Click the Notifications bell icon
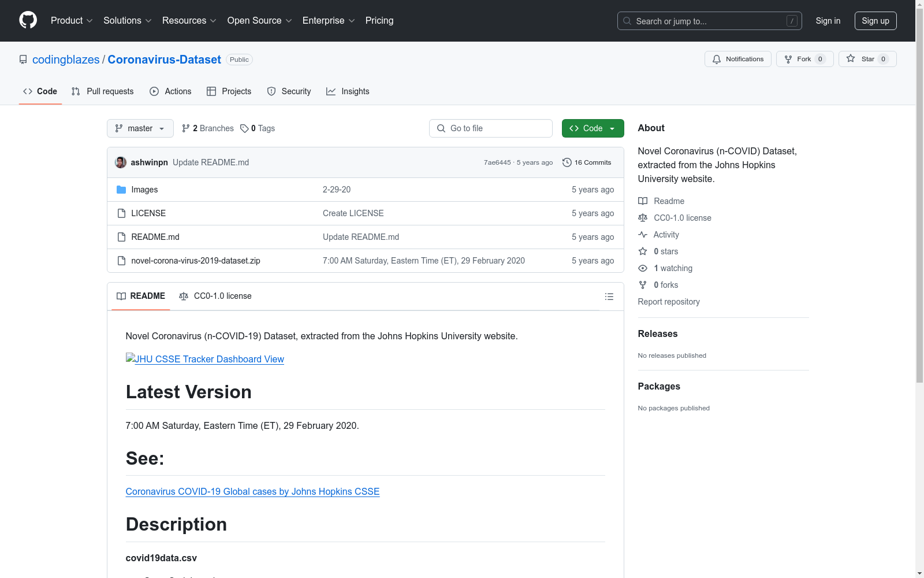This screenshot has width=924, height=578. tap(717, 59)
